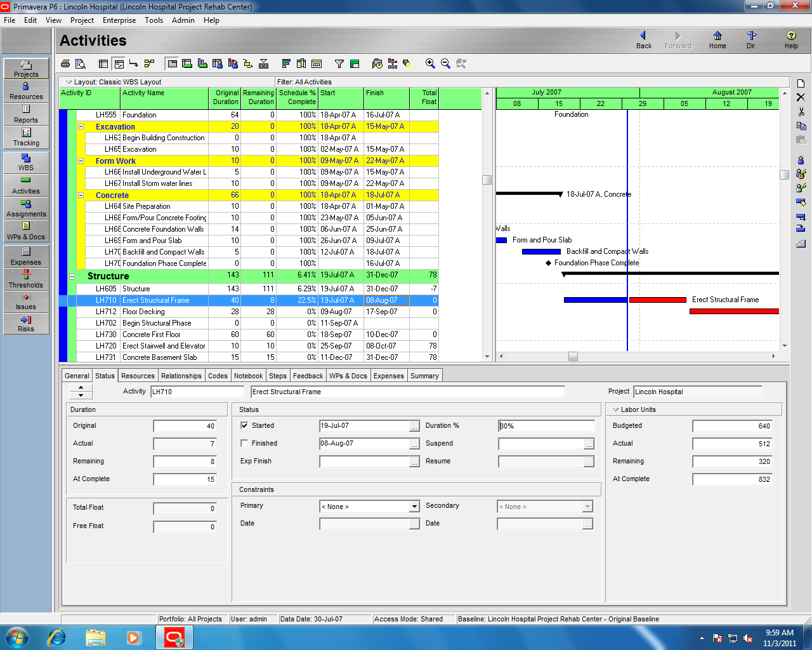Open the Projects panel in the sidebar
Image resolution: width=812 pixels, height=650 pixels.
26,69
